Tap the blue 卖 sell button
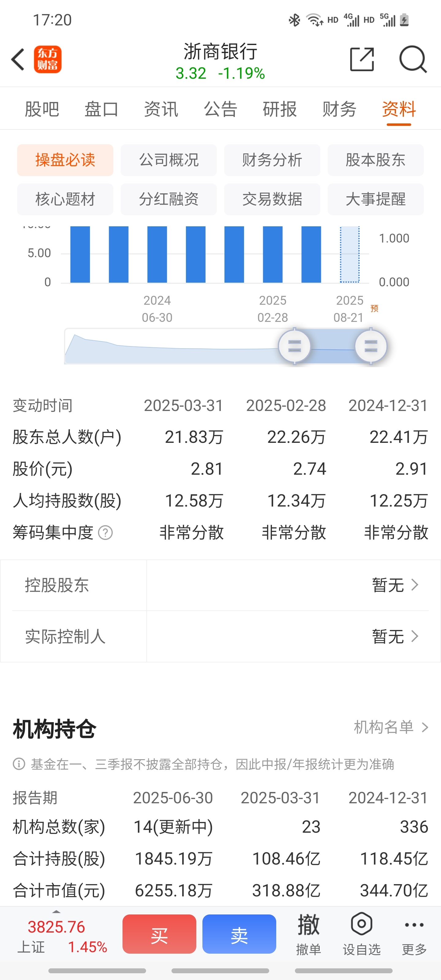This screenshot has width=441, height=980. pos(239,934)
